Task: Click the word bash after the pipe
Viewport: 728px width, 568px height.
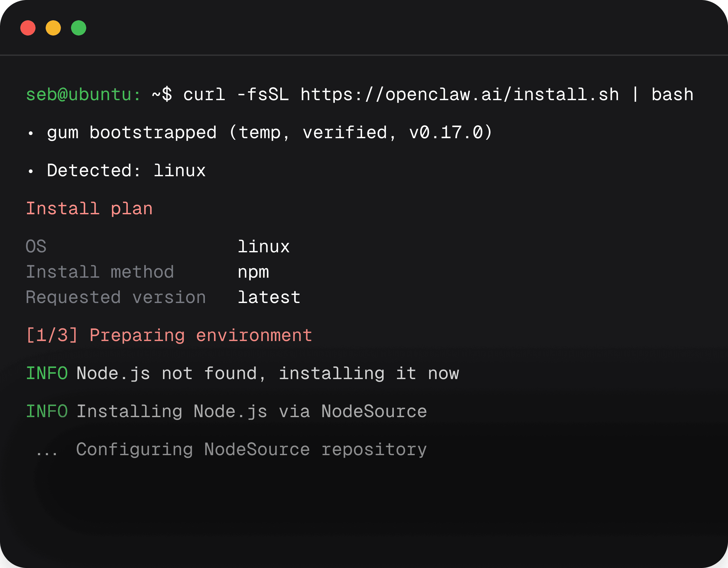Action: 672,94
